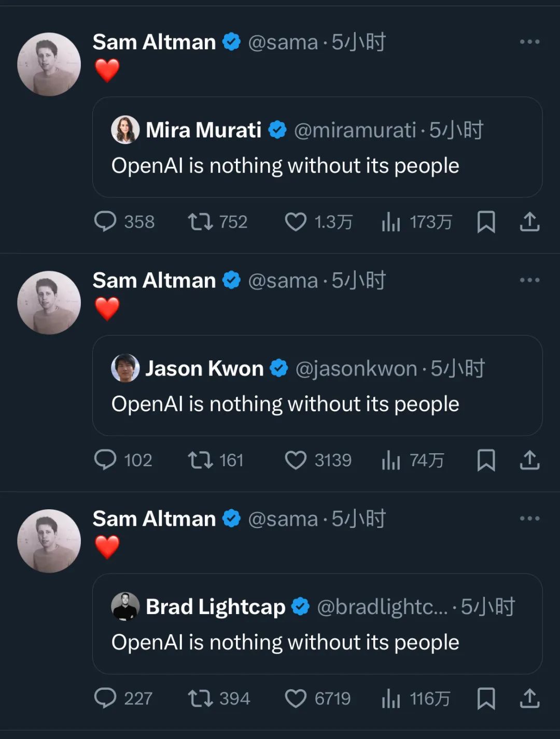Like the tweet quoting Jason Kwon
Screen dimensions: 560x739
pos(296,460)
